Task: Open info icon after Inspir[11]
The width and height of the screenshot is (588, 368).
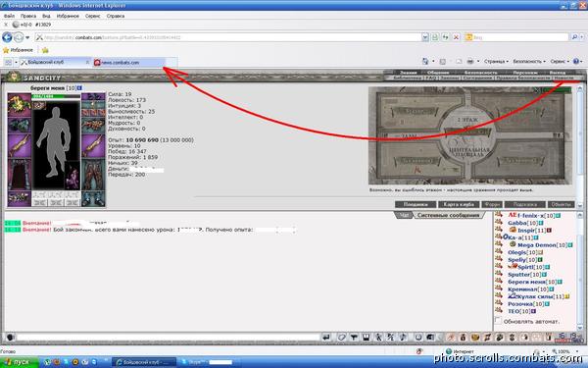Action: click(x=549, y=231)
